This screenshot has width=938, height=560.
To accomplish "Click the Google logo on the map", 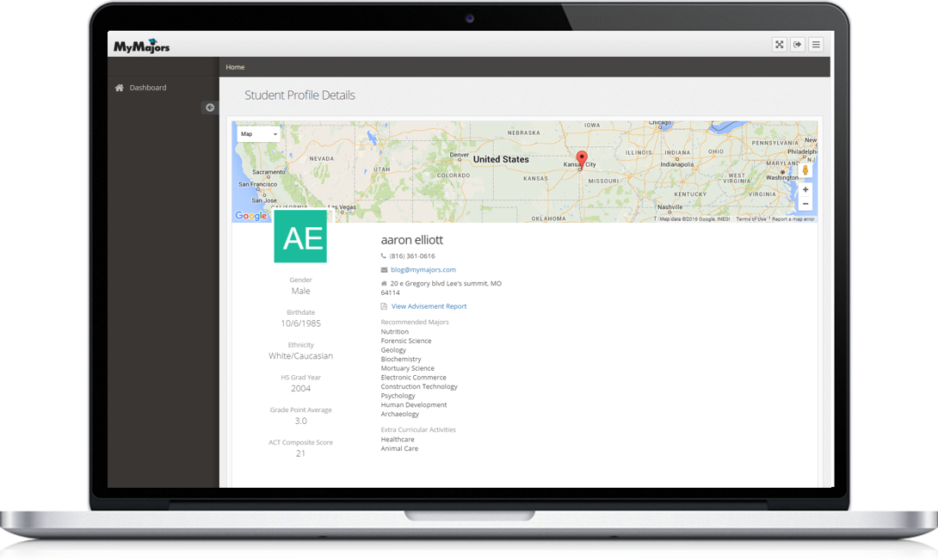I will [251, 216].
